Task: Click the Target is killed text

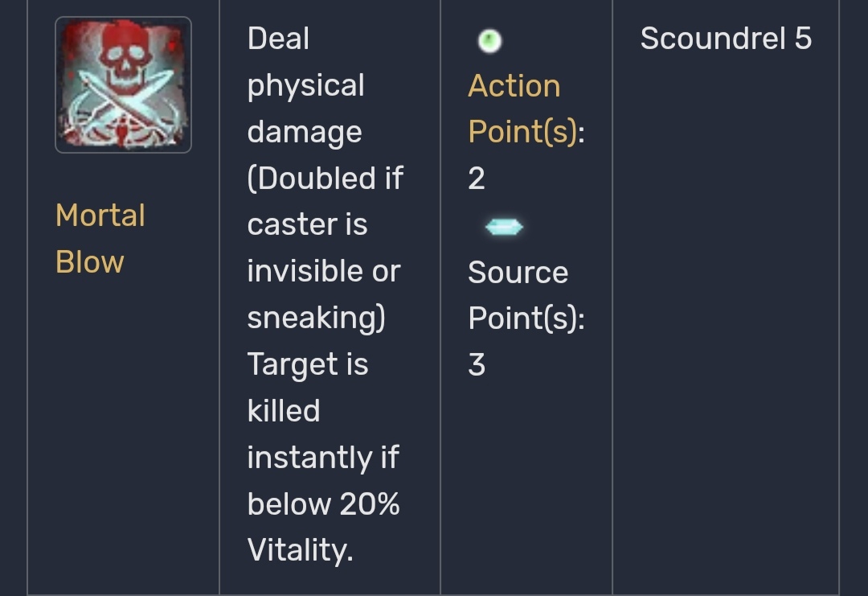Action: (308, 388)
